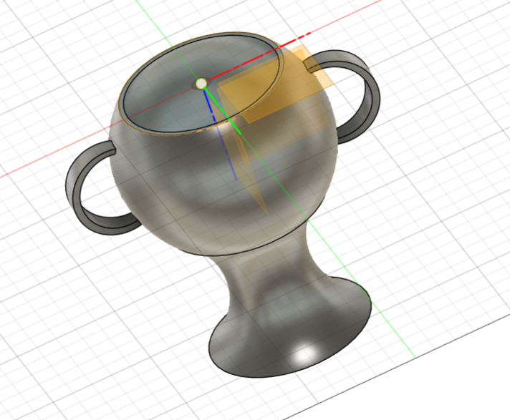The height and width of the screenshot is (420, 510).
Task: Click the white specular highlight on the base
Action: coord(307,353)
